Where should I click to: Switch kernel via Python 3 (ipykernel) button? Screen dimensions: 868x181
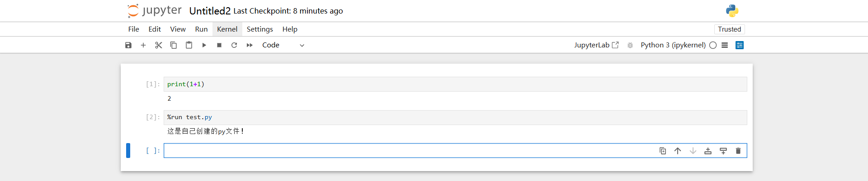[x=673, y=45]
